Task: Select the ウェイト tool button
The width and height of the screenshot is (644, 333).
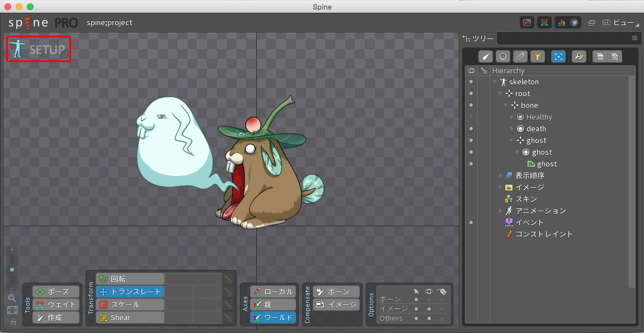Action: 56,305
